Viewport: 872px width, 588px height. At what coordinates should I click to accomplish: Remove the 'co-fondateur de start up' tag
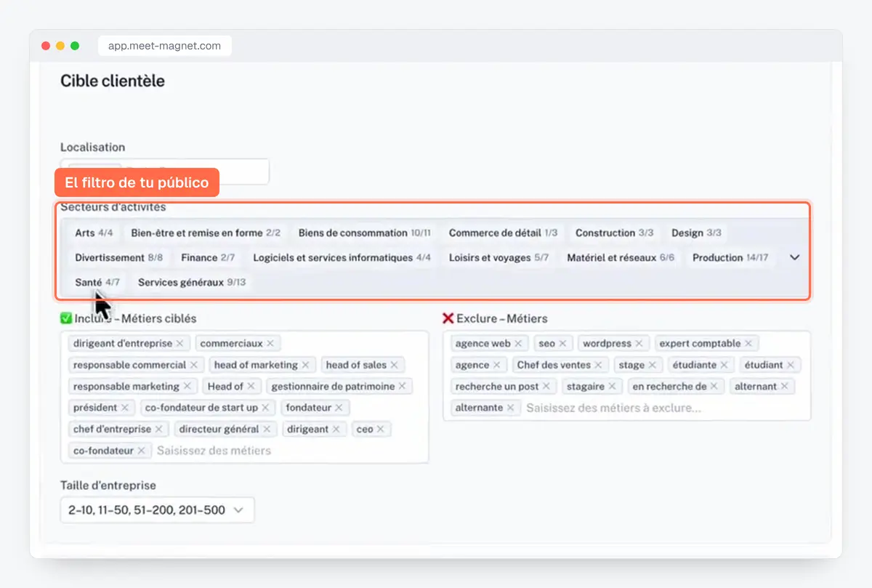[265, 408]
